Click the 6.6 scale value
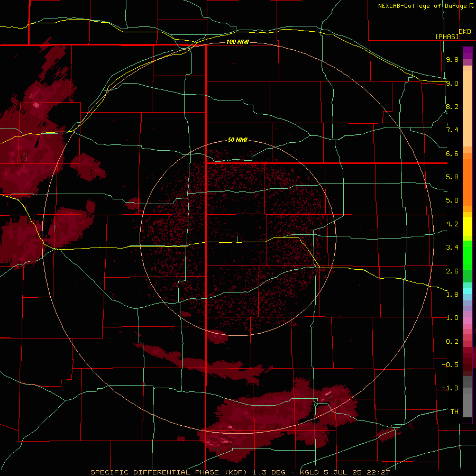 tap(452, 153)
